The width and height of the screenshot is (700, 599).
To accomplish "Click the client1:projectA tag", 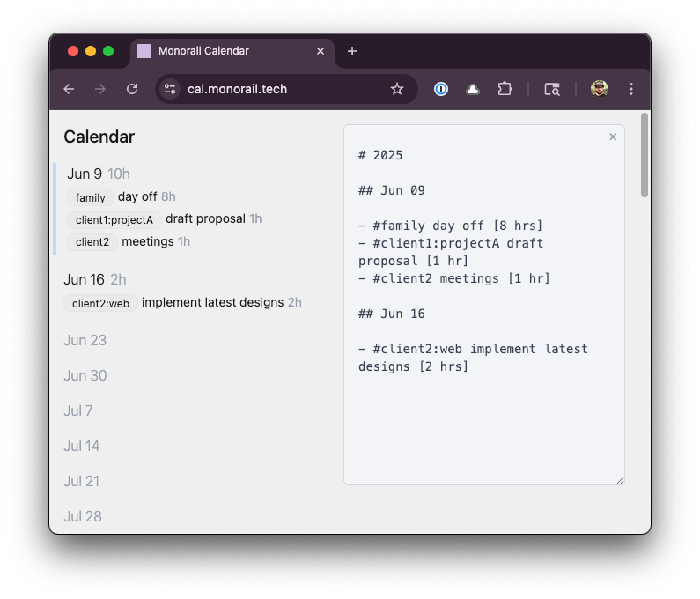I will tap(114, 219).
